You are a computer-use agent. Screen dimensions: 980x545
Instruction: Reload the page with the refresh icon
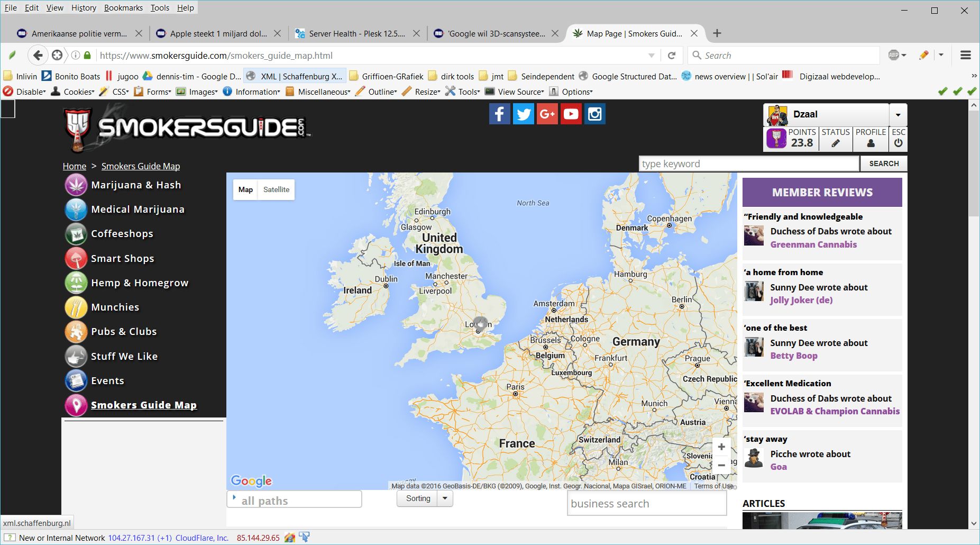[672, 56]
